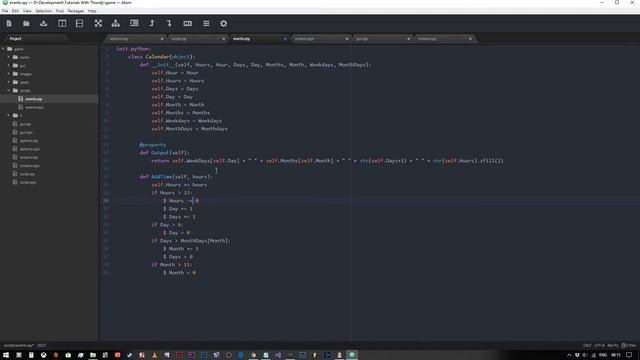Open the Windows Start menu
The height and width of the screenshot is (360, 640).
pos(6,355)
